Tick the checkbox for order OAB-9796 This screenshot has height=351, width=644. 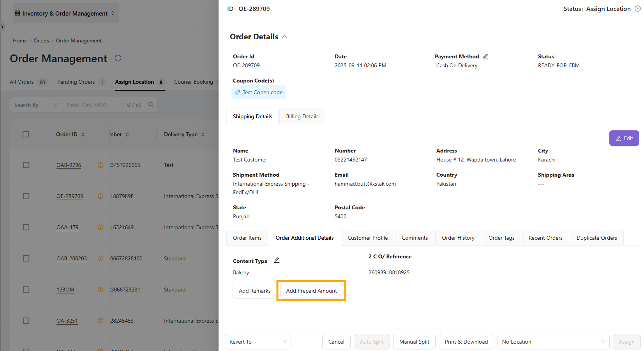click(x=26, y=165)
